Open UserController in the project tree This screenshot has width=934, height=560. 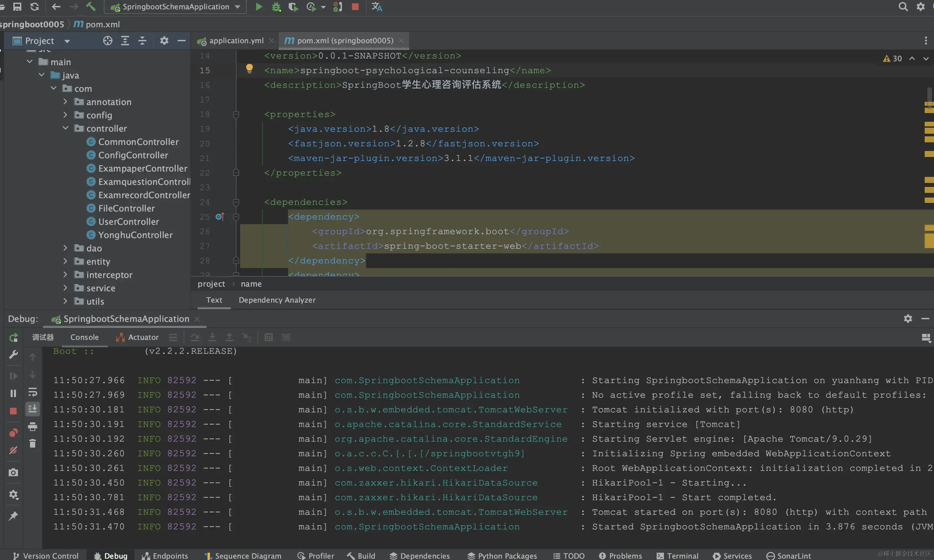(x=128, y=221)
